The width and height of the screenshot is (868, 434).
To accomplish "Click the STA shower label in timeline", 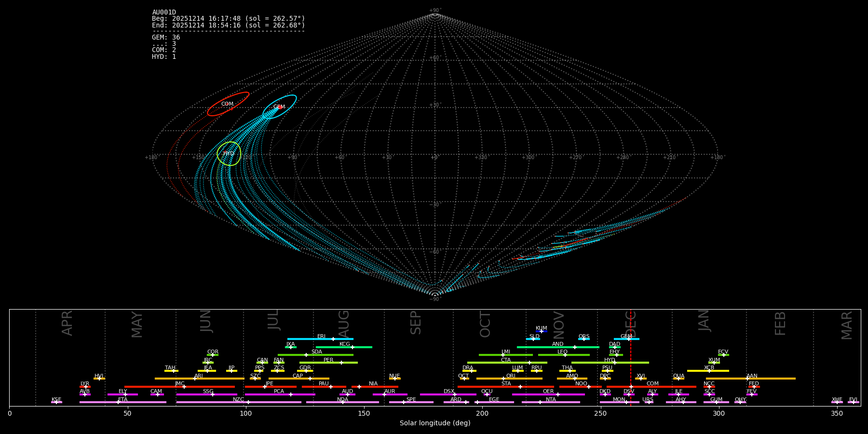I will (506, 384).
